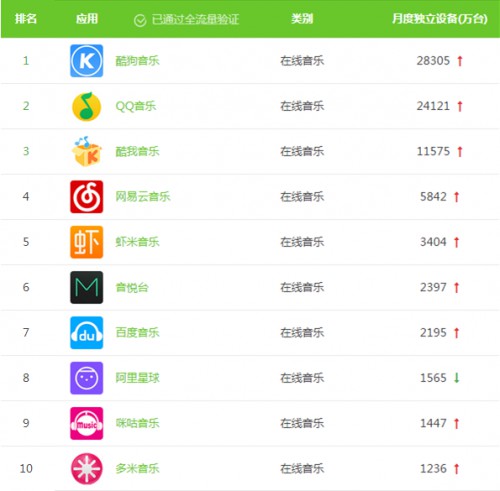Screen dimensions: 500x491
Task: Open the 音悦台 app link
Action: 132,287
